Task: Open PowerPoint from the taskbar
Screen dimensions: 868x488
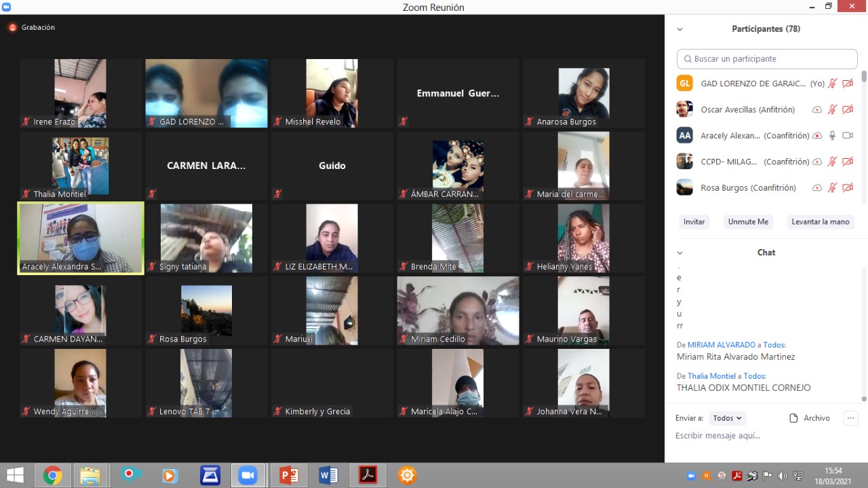Action: pyautogui.click(x=289, y=475)
